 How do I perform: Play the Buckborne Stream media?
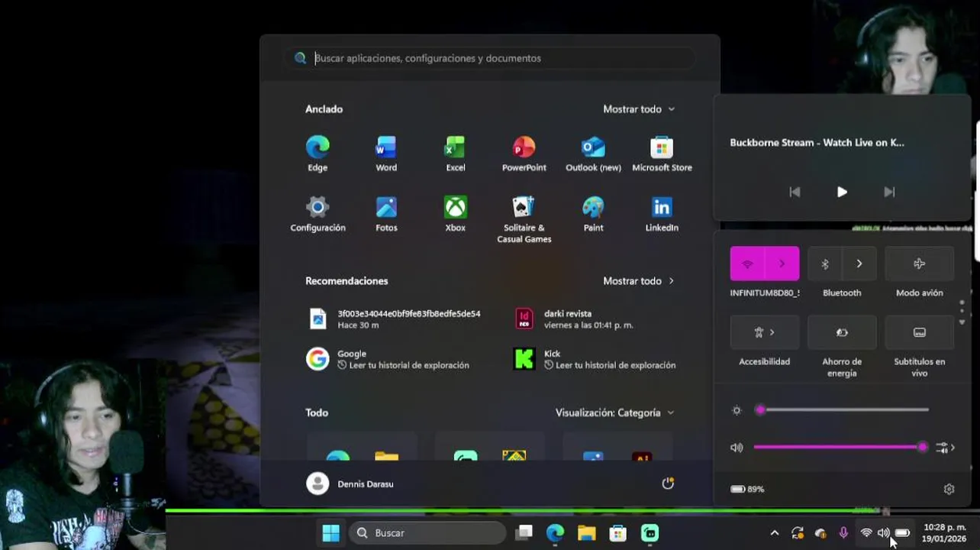click(842, 192)
